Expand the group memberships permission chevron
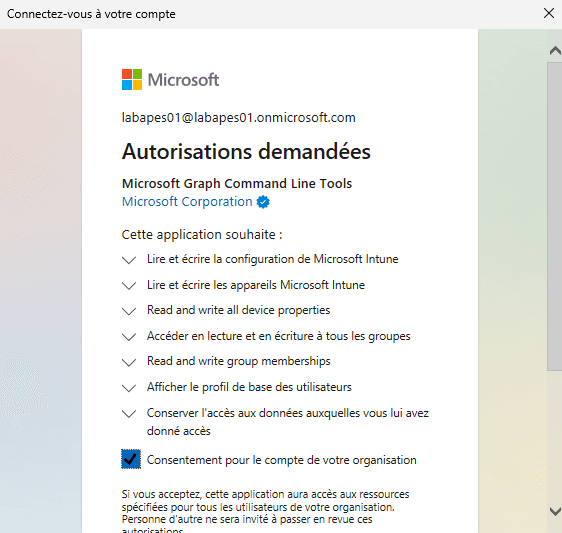Screen dimensions: 562x533 tap(129, 362)
